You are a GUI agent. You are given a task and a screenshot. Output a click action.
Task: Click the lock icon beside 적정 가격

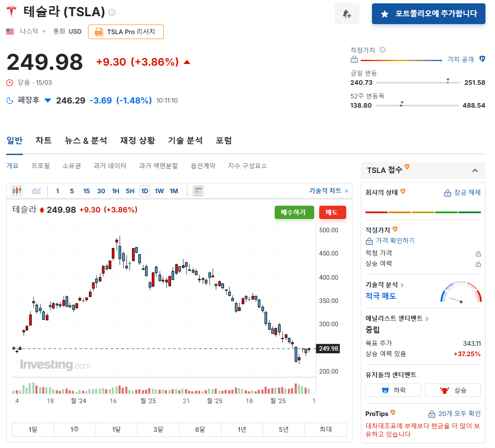click(478, 253)
